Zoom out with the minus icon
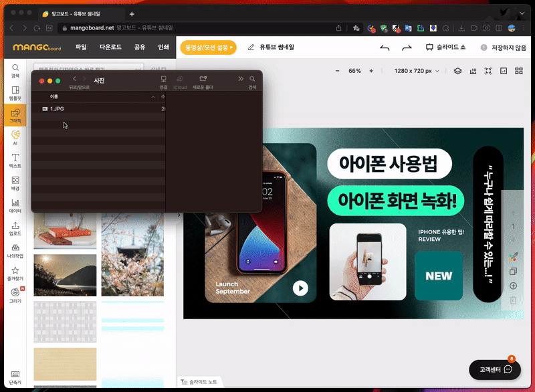Viewport: 535px width, 392px height. [x=338, y=71]
